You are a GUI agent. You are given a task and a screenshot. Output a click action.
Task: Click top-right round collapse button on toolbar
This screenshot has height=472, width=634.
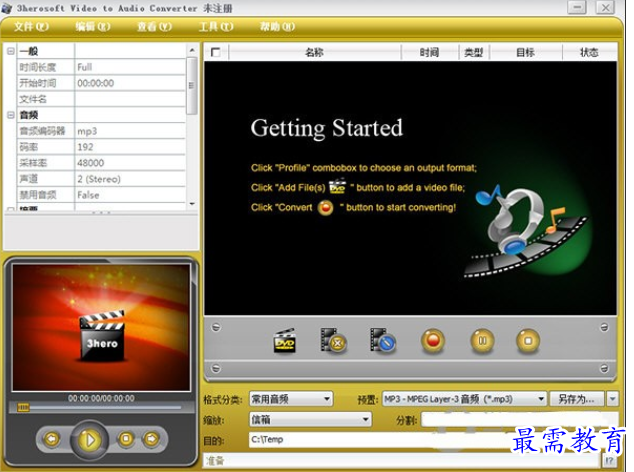coord(604,327)
